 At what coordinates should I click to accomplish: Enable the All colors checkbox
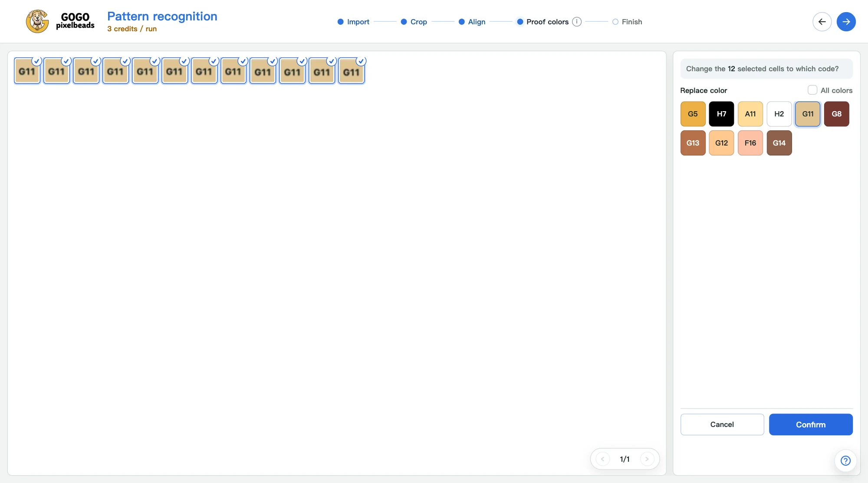[x=812, y=90]
